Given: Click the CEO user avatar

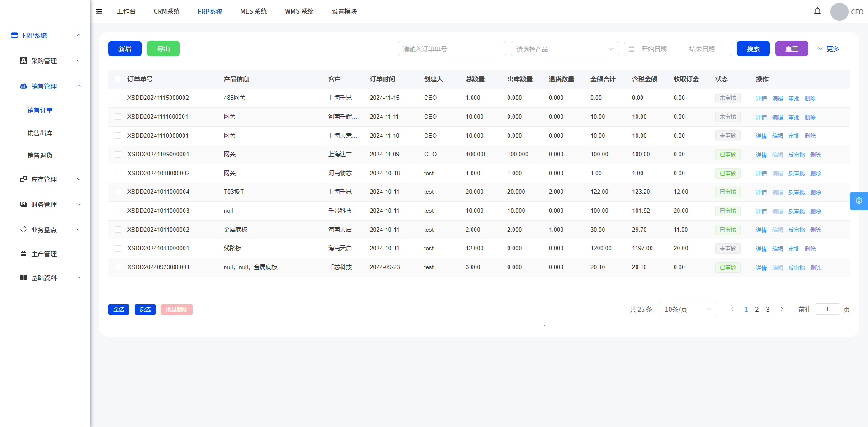Looking at the screenshot, I should (839, 12).
